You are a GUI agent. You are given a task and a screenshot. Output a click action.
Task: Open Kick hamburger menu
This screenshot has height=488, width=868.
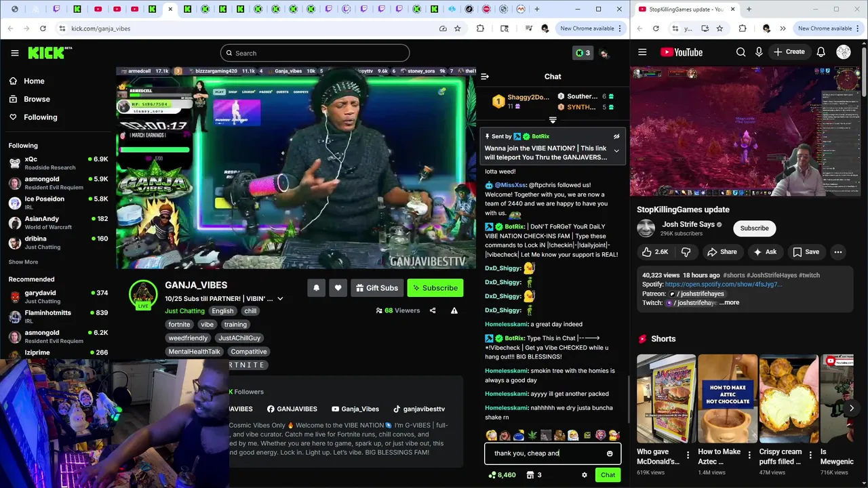(14, 53)
